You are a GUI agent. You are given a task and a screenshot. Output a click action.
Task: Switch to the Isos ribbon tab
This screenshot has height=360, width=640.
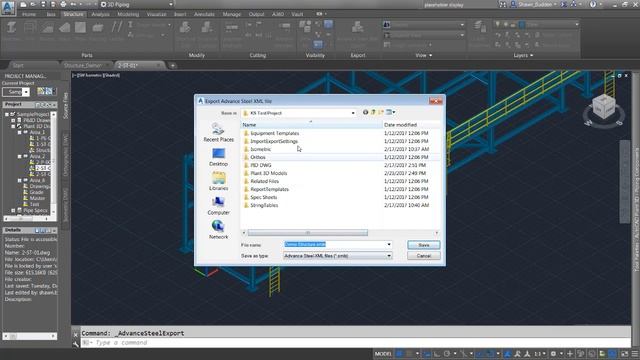point(51,14)
